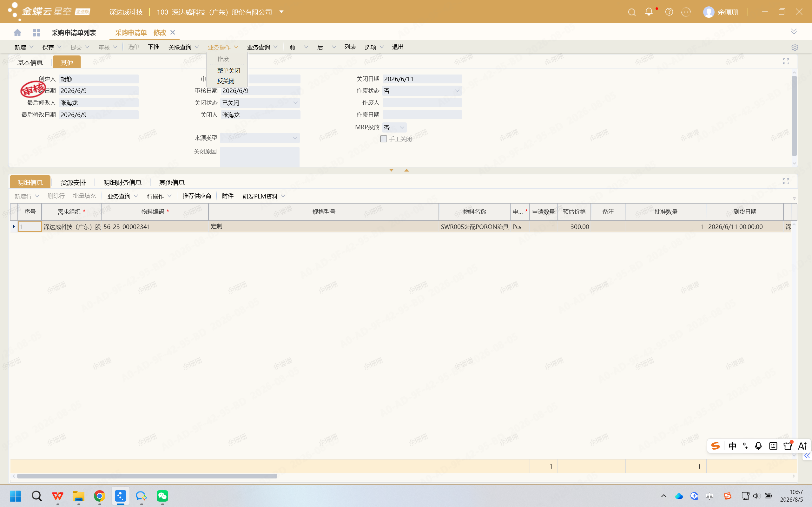Screen dimensions: 812x507
Task: Open the search magnifier in the header
Action: pyautogui.click(x=632, y=12)
